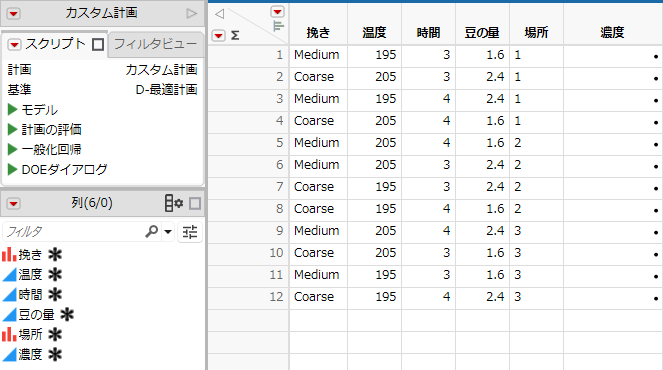Click the gray arrow beside カスタム計画 title
Screen dimensions: 663x370
(x=192, y=14)
